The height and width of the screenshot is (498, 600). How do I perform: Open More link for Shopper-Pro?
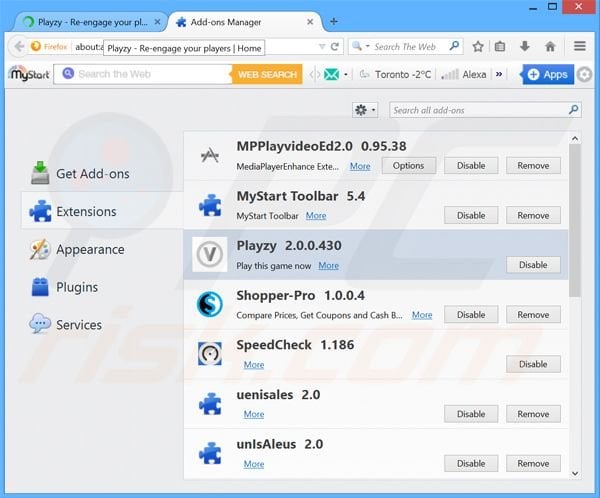422,315
